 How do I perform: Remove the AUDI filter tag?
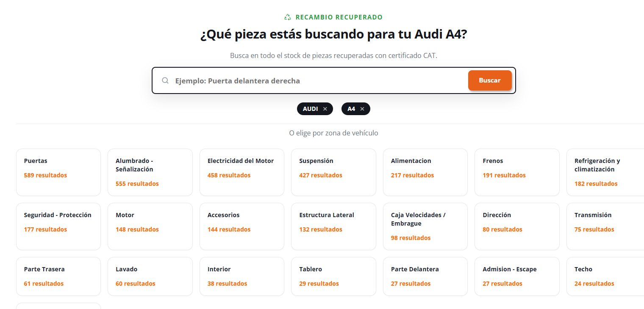pyautogui.click(x=325, y=109)
